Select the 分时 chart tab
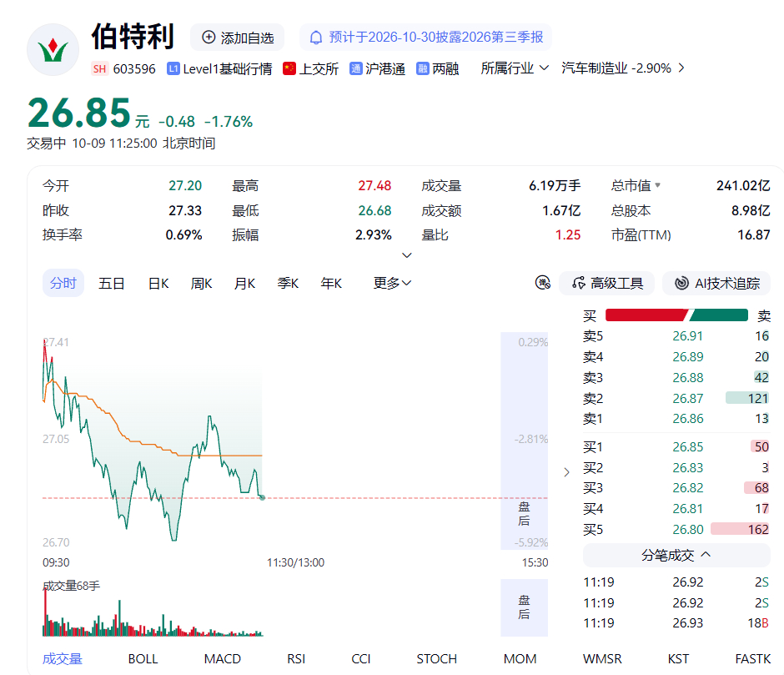 63,283
